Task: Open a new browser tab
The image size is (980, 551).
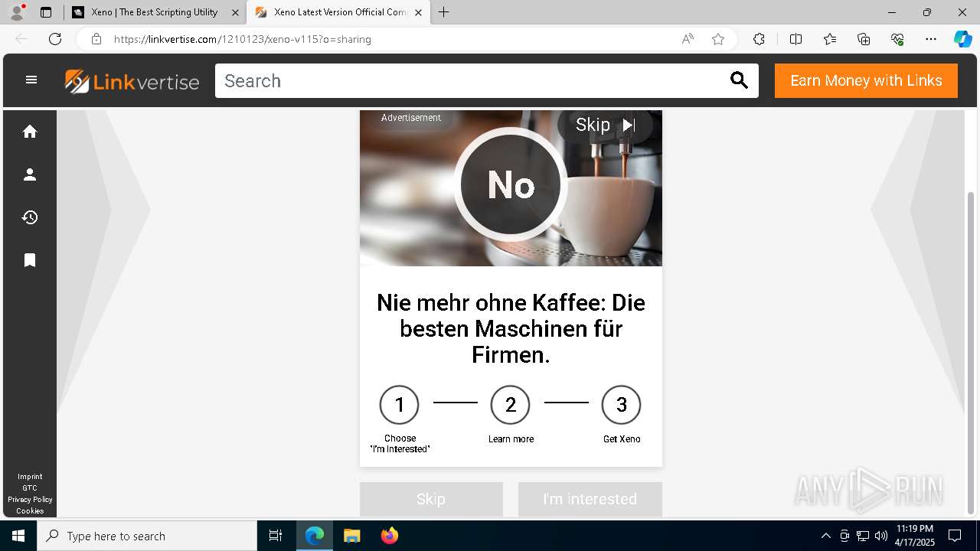Action: (x=444, y=12)
